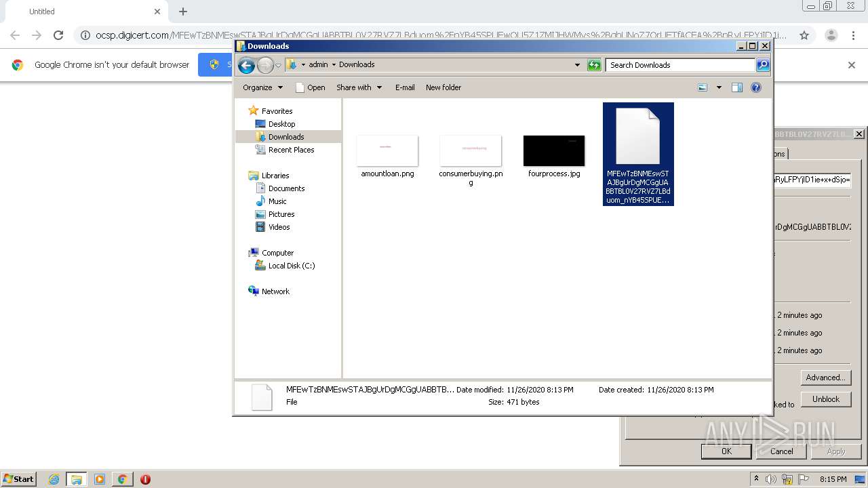
Task: Open a new Chrome tab
Action: click(183, 12)
